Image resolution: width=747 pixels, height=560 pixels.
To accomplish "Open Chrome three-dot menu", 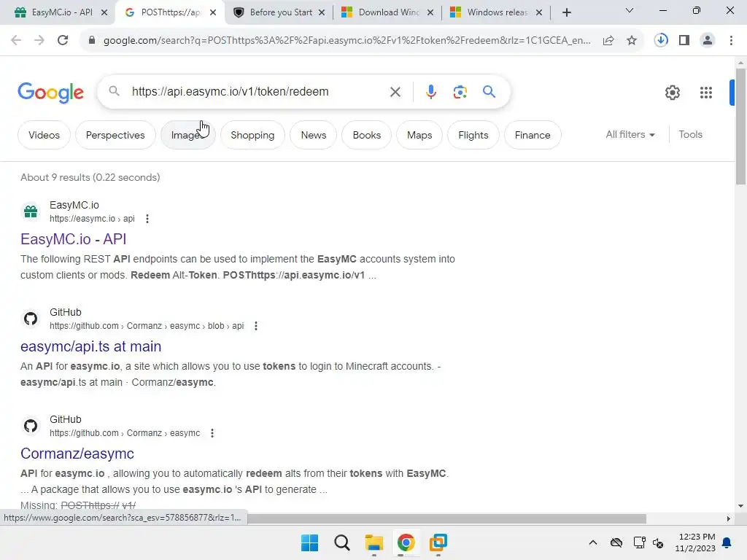I will click(731, 41).
